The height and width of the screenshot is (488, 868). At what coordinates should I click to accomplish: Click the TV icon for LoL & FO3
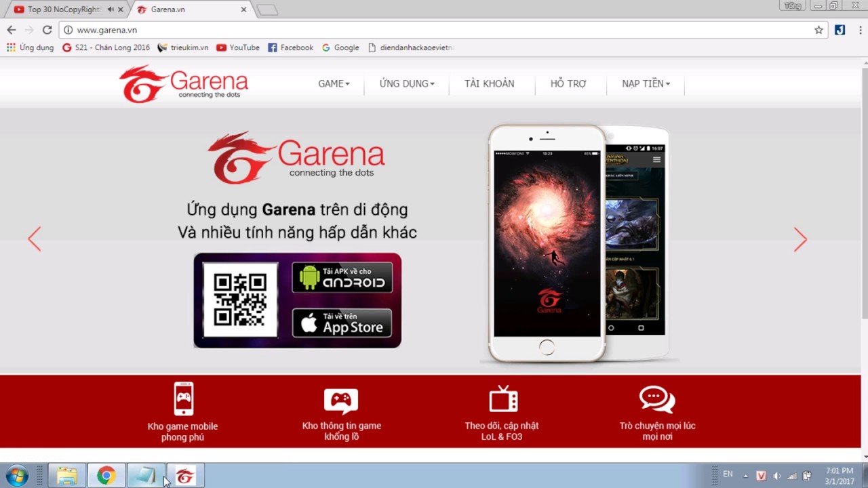[503, 399]
